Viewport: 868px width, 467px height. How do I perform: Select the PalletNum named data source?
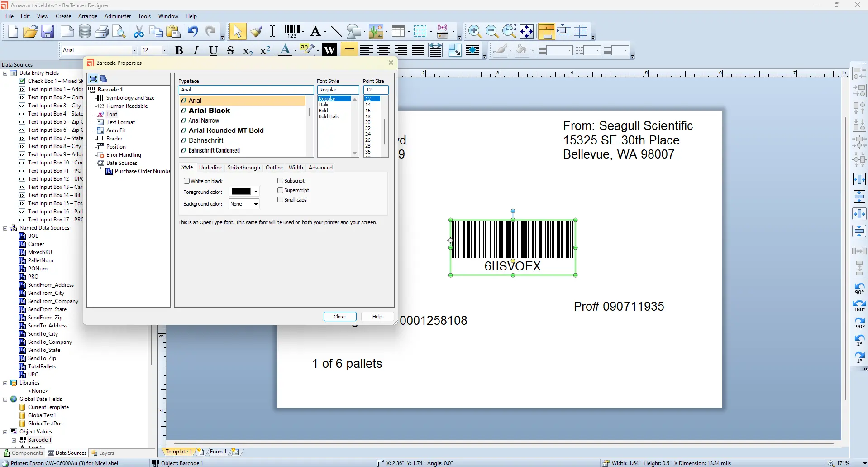[41, 260]
